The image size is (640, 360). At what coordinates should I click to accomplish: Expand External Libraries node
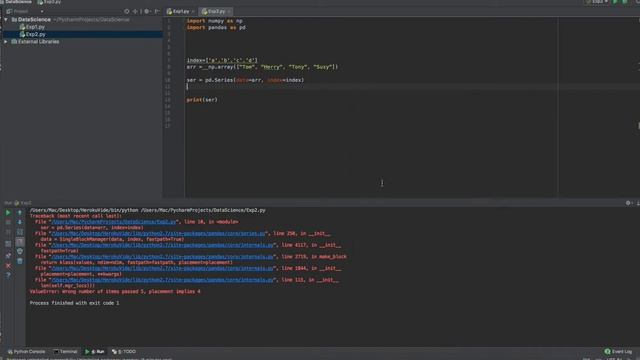tap(6, 42)
